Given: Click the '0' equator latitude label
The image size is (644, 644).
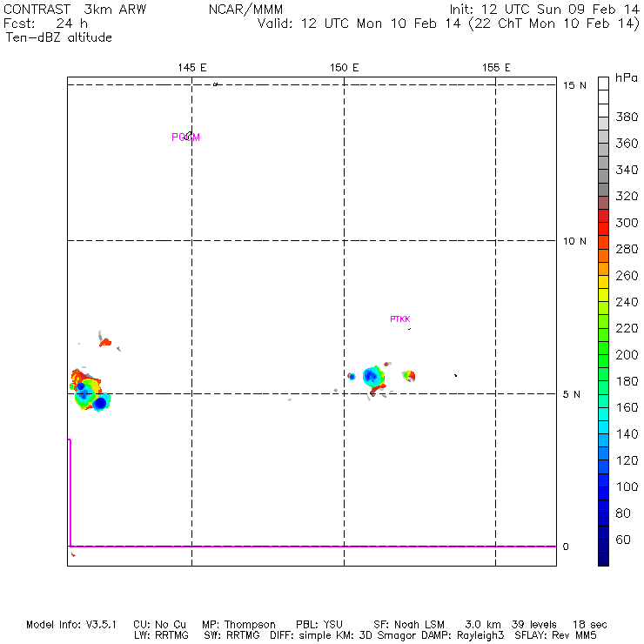Looking at the screenshot, I should [x=566, y=547].
